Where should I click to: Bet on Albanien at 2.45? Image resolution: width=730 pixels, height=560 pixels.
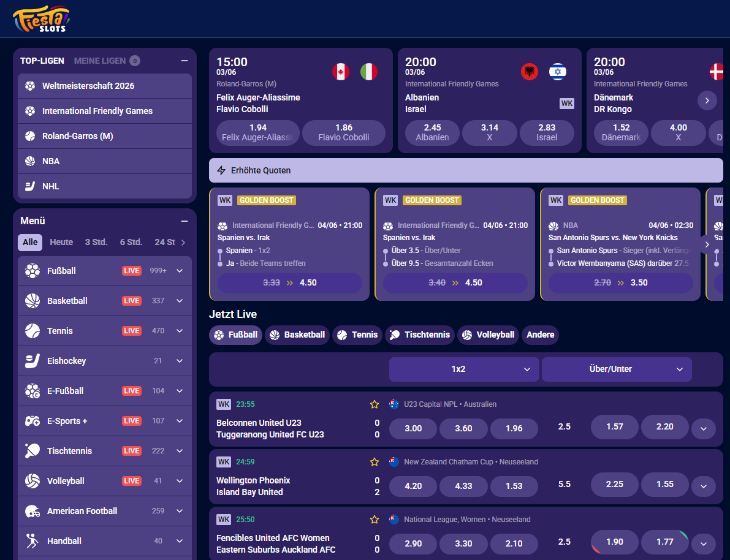click(432, 133)
